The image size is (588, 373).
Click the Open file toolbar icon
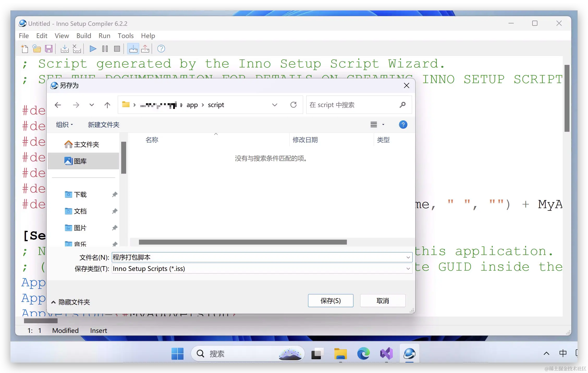(37, 49)
